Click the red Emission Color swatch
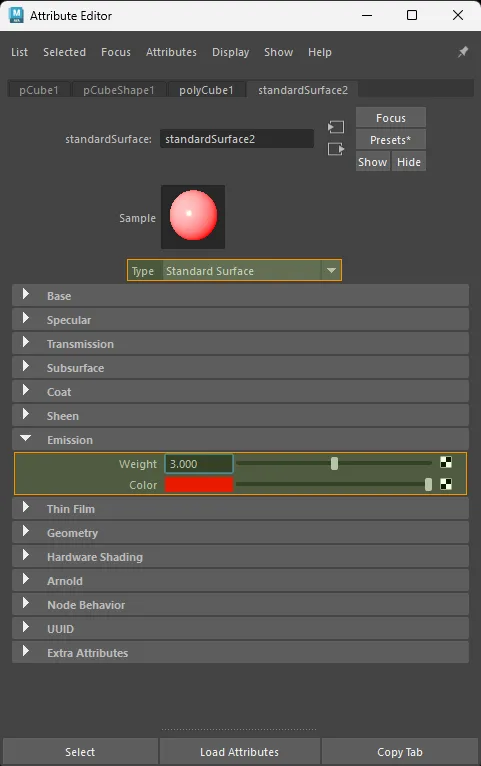 (199, 485)
